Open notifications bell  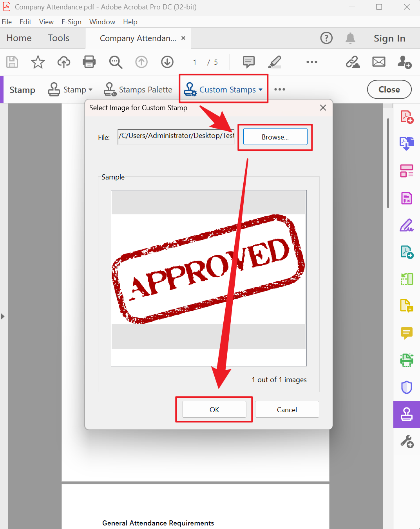tap(350, 38)
